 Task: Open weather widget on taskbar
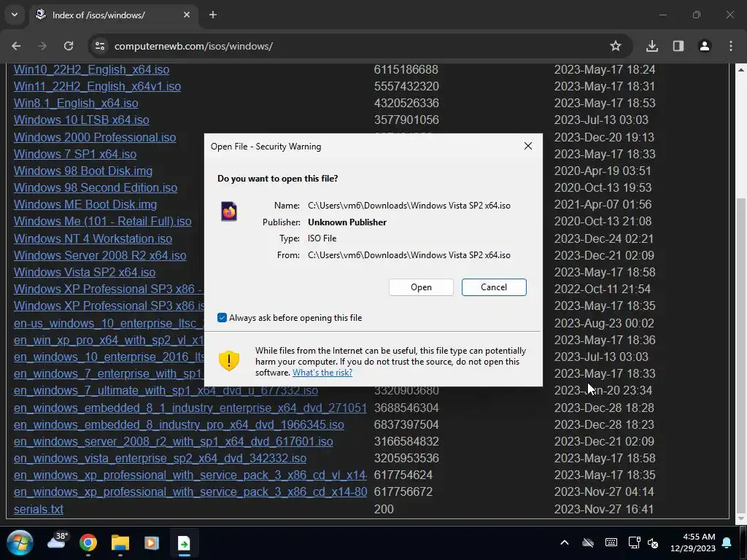(x=58, y=541)
